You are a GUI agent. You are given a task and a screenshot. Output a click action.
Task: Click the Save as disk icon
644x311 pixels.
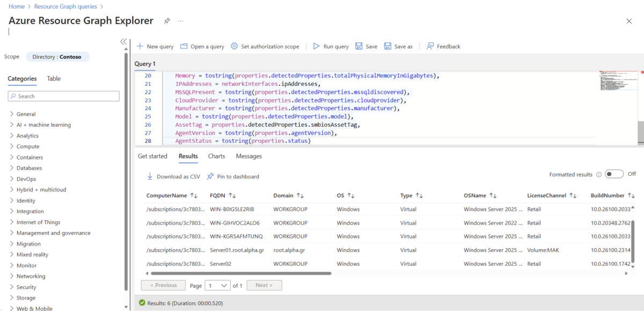click(387, 46)
